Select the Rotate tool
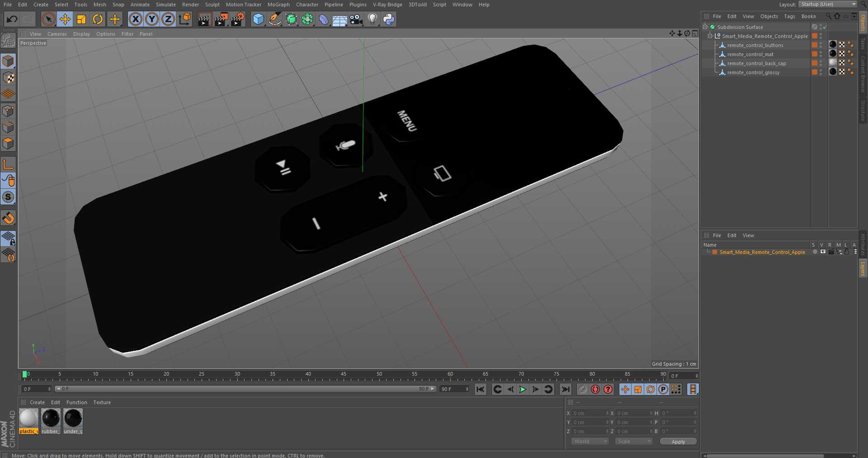 click(98, 19)
